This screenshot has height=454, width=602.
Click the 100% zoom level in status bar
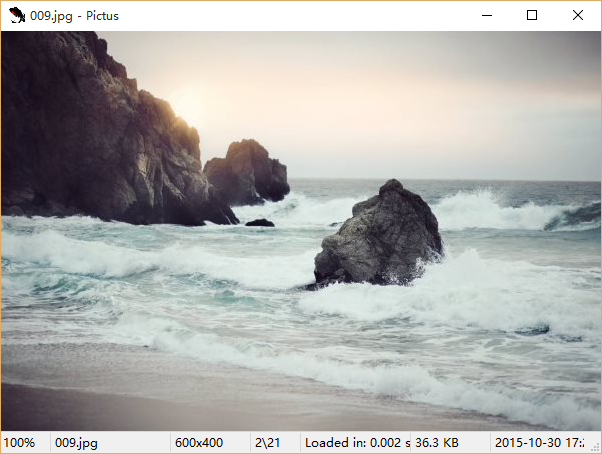(x=20, y=442)
